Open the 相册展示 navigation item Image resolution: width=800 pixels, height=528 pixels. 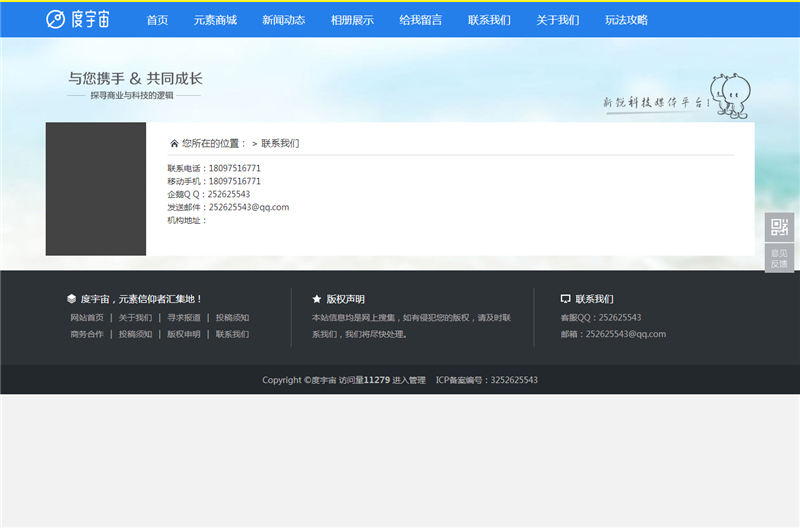pos(352,20)
